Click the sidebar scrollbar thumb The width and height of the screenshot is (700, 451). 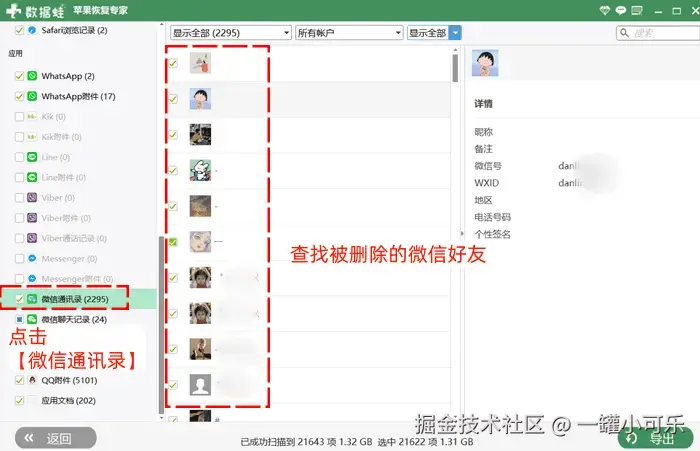click(x=161, y=325)
